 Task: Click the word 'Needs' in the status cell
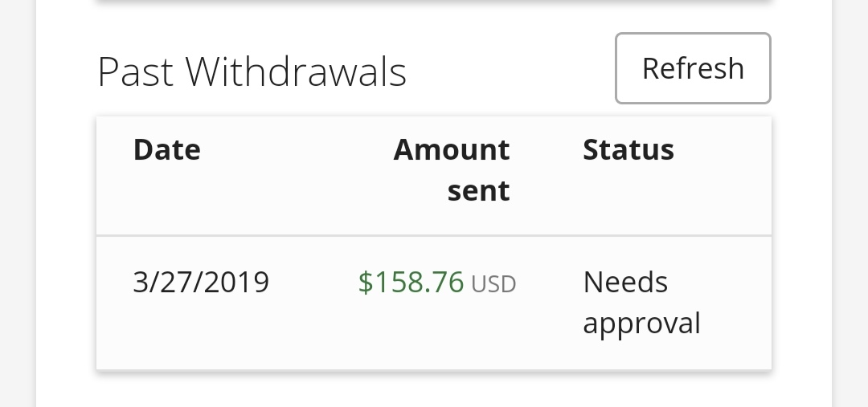pyautogui.click(x=625, y=282)
